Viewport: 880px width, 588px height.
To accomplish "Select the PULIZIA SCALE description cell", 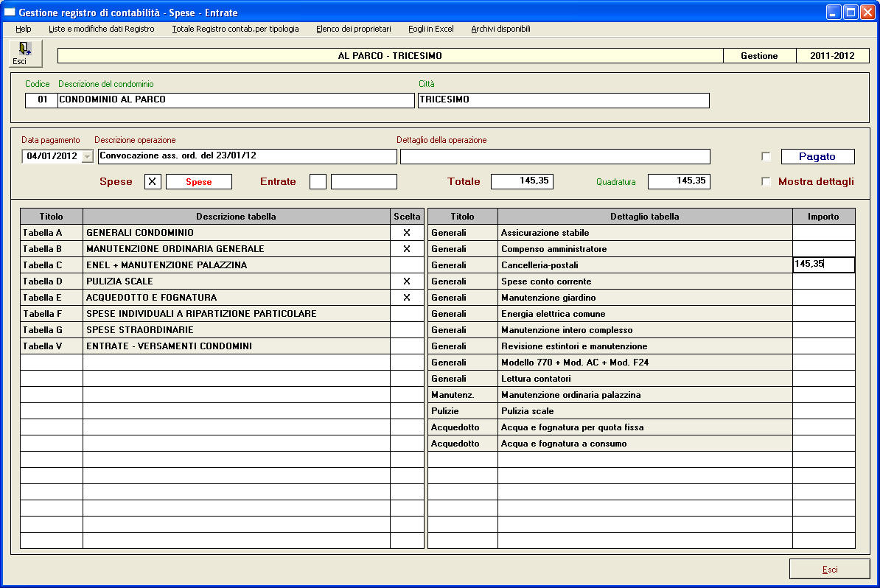I will click(x=237, y=281).
